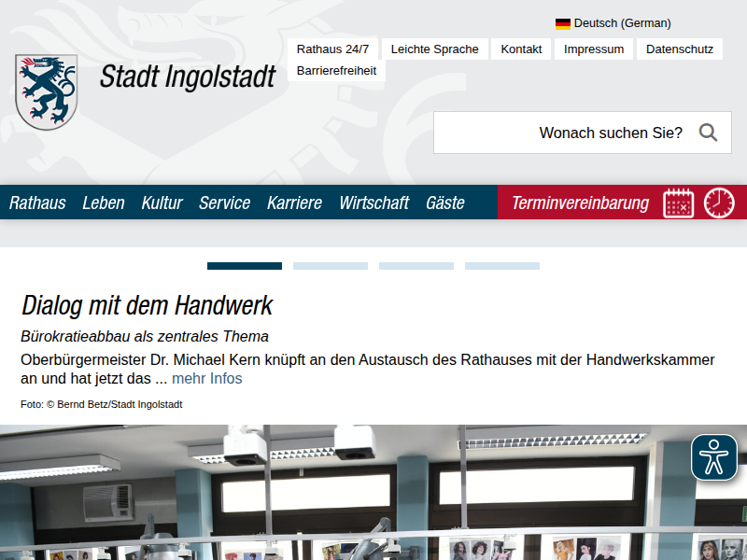
Task: Switch to the fourth carousel slide indicator
Action: point(502,266)
